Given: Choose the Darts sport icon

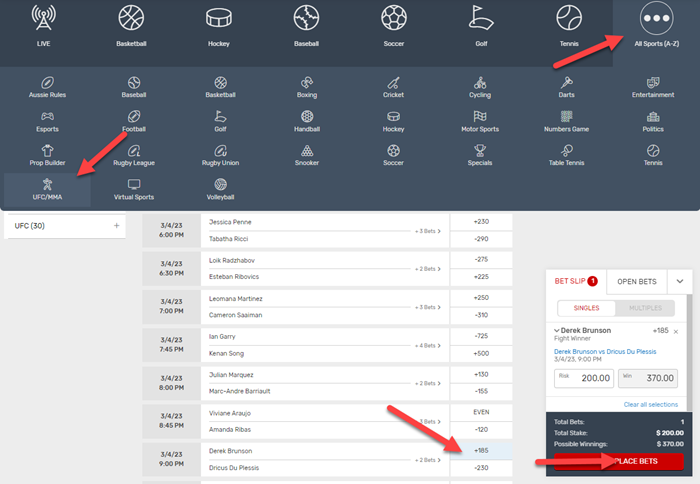Looking at the screenshot, I should [x=566, y=82].
